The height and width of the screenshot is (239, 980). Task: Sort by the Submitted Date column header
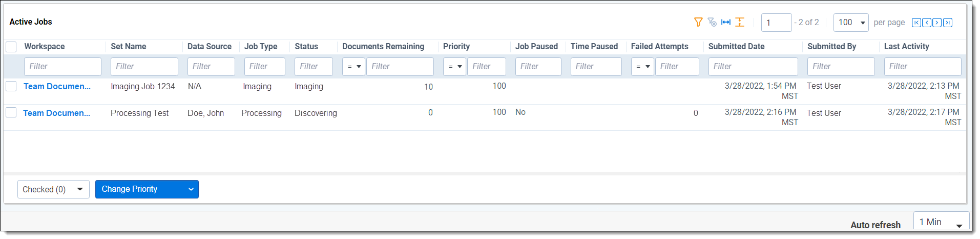coord(736,46)
